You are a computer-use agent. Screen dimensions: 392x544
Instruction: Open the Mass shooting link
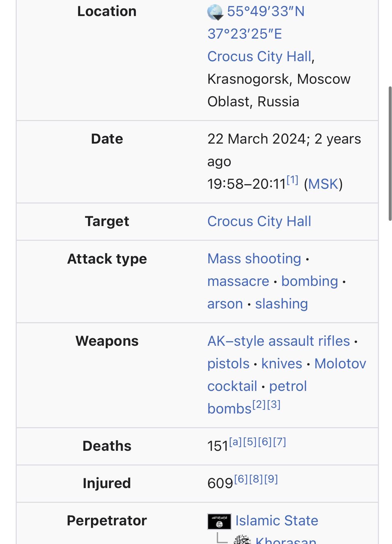pos(254,259)
